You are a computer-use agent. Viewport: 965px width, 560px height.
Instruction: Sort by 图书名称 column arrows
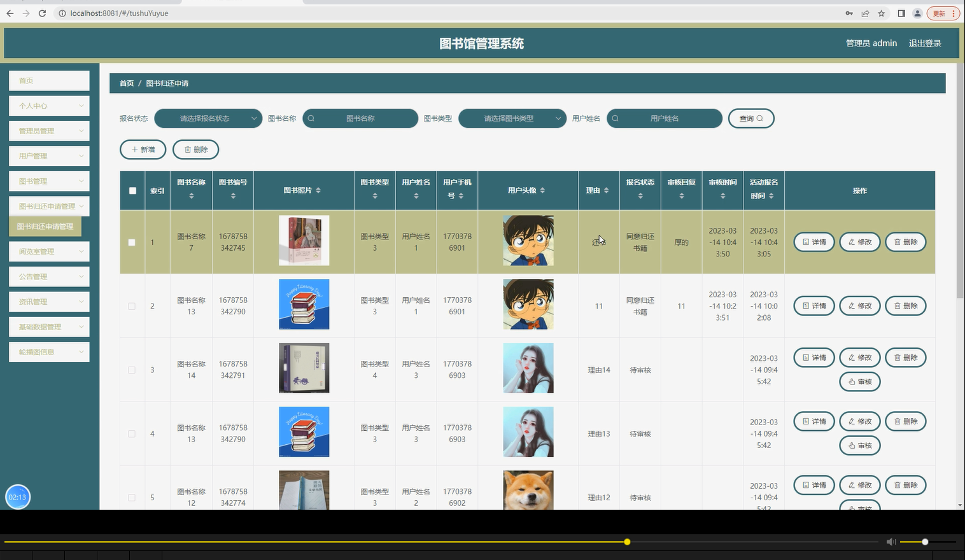(191, 196)
